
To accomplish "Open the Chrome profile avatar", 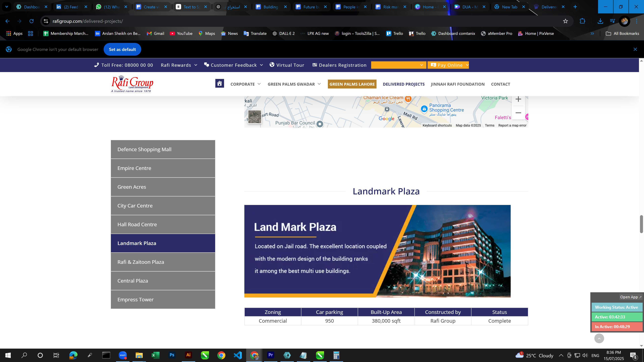I will [x=624, y=21].
